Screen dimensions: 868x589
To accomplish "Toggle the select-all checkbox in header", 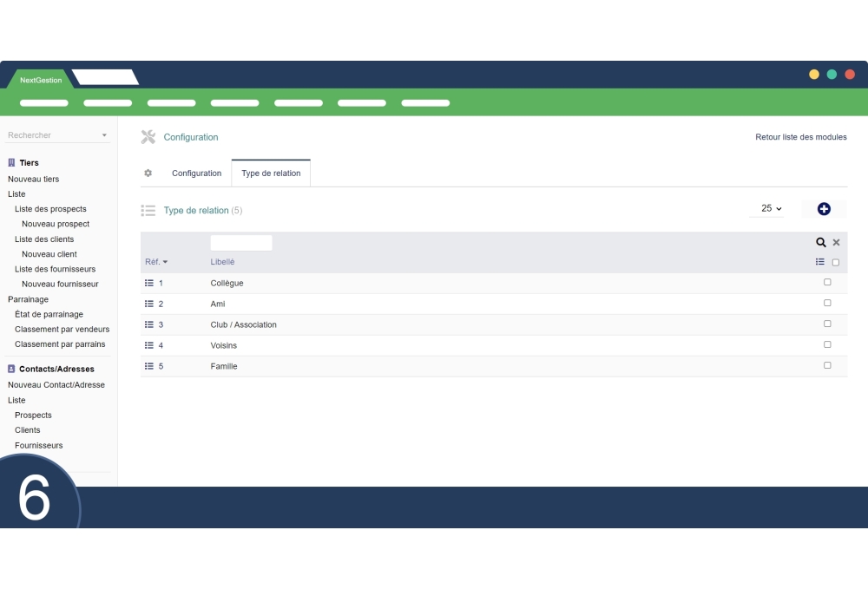I will (836, 262).
